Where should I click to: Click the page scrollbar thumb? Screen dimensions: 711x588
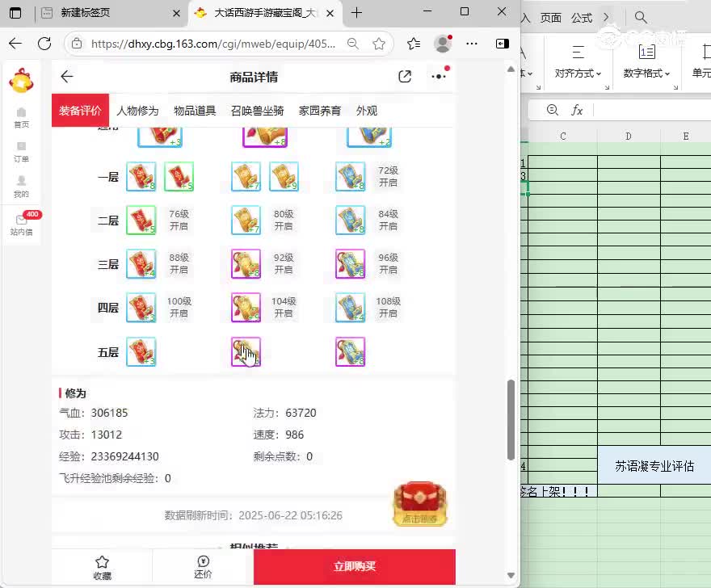pos(511,420)
